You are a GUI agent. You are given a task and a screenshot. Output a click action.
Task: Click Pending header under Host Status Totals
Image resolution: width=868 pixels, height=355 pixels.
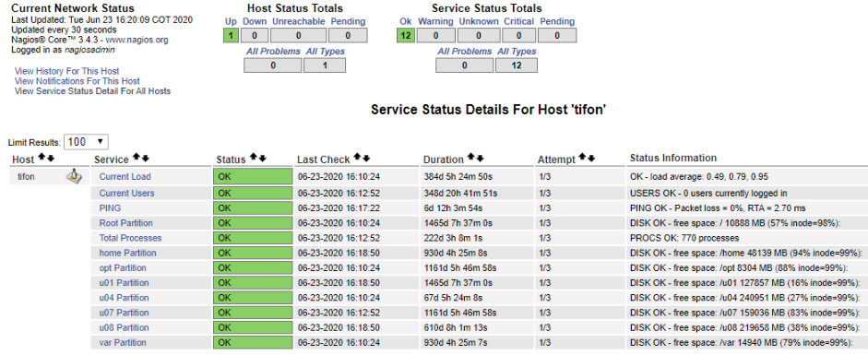pyautogui.click(x=348, y=21)
